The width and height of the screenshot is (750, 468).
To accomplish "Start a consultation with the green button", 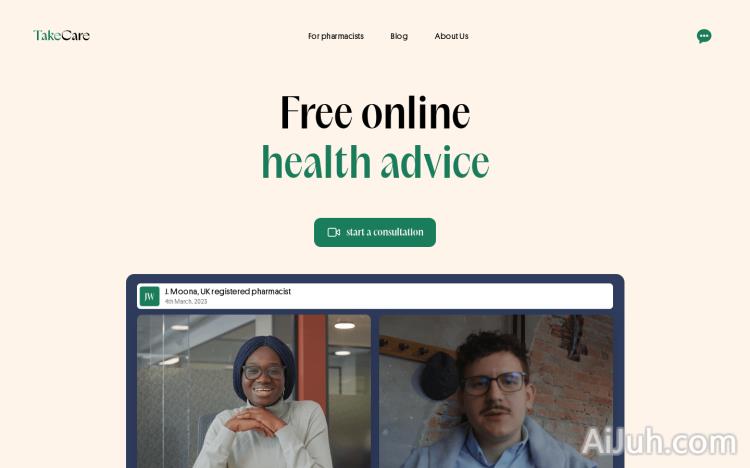I will (375, 233).
